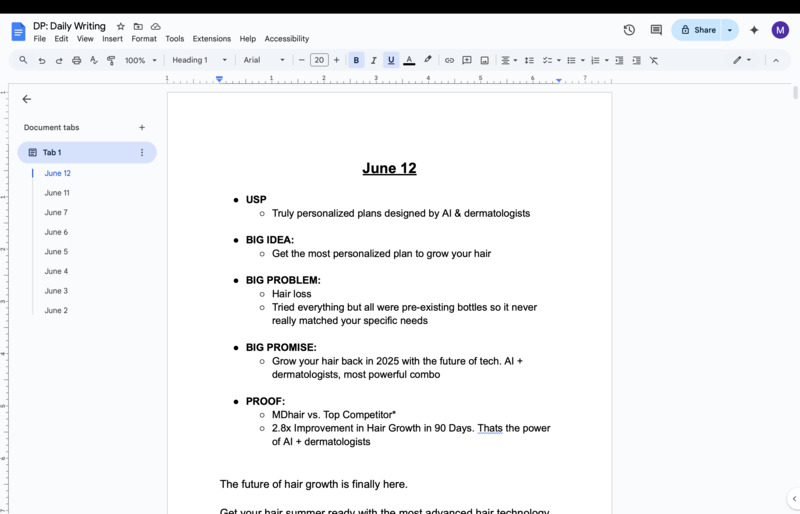
Task: Open the Format menu
Action: 144,39
